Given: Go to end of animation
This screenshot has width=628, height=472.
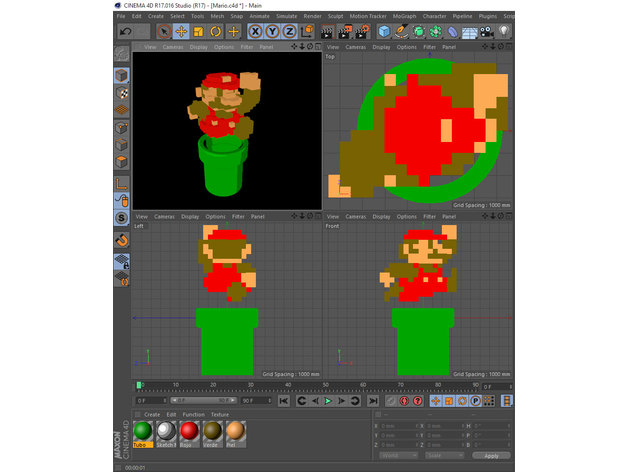Looking at the screenshot, I should (x=373, y=401).
